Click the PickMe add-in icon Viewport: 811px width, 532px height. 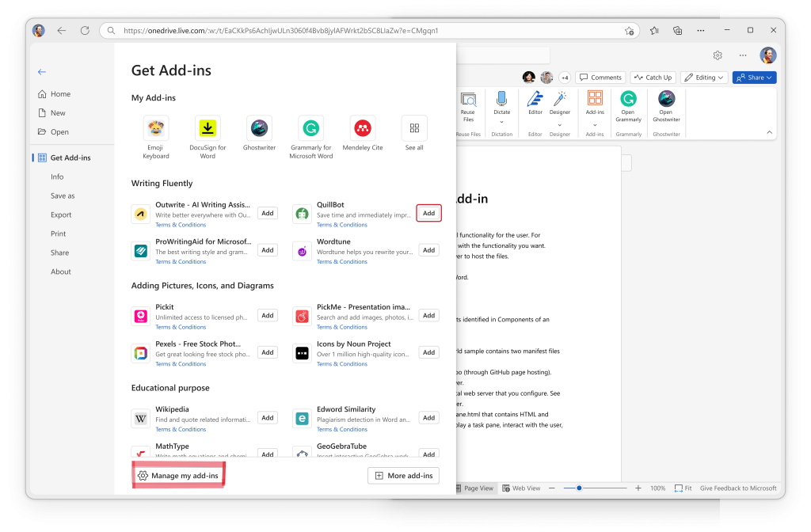coord(302,316)
